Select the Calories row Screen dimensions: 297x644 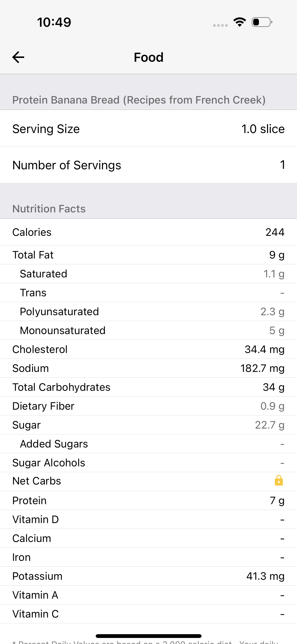(x=148, y=232)
